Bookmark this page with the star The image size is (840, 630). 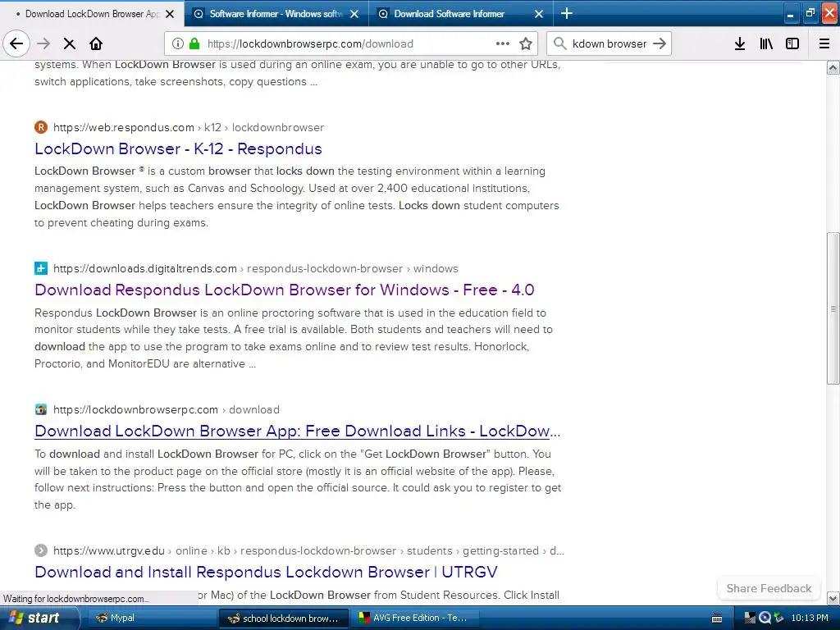[526, 44]
